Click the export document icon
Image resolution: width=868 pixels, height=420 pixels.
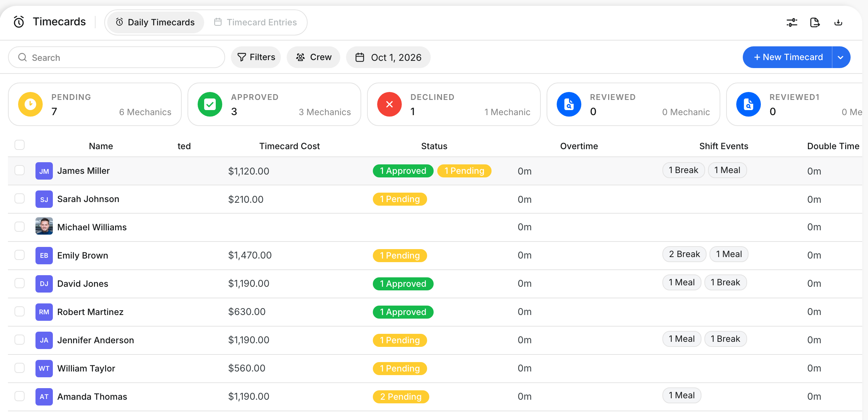(815, 22)
